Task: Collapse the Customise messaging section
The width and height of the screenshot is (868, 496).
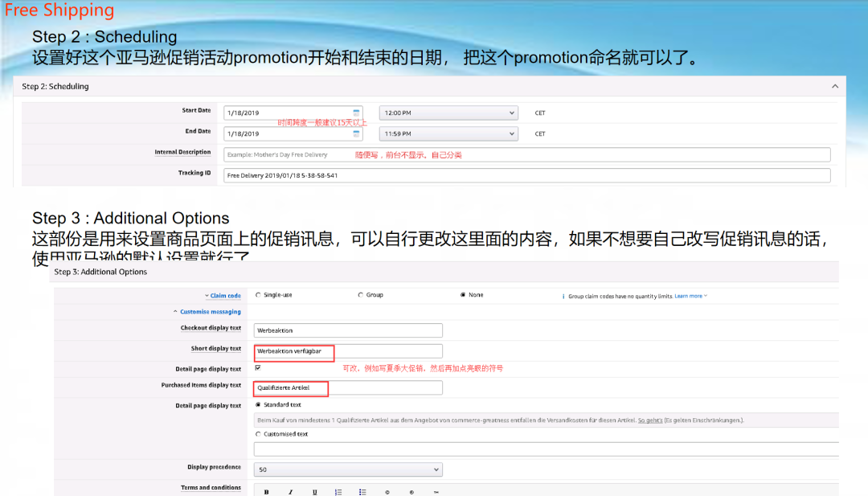Action: (x=207, y=312)
